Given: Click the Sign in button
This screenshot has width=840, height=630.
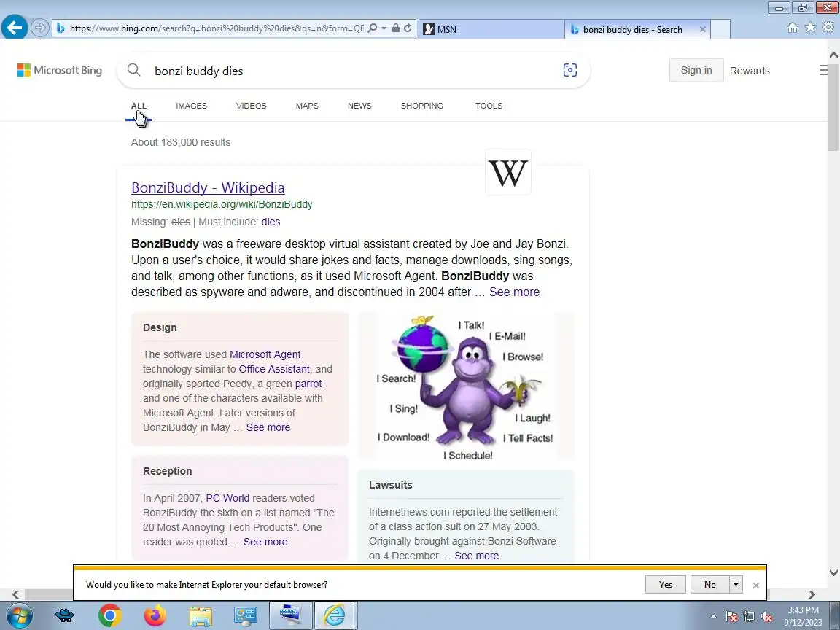Looking at the screenshot, I should [x=696, y=70].
